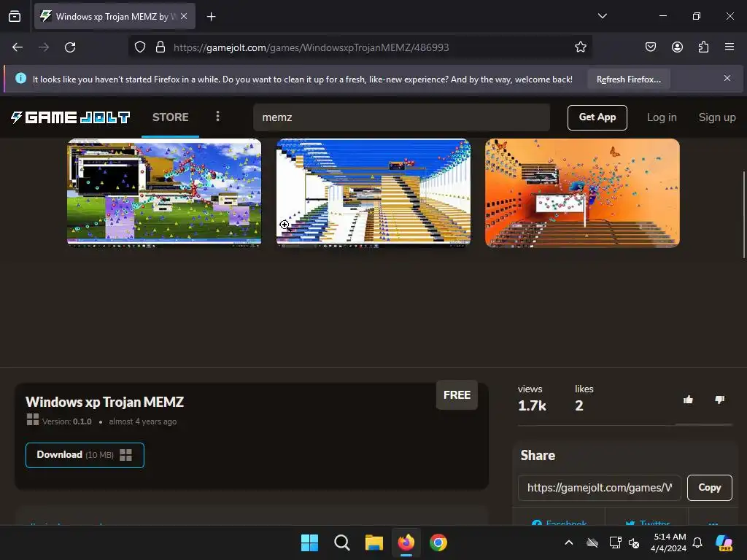Image resolution: width=747 pixels, height=560 pixels.
Task: Open a new browser tab
Action: pyautogui.click(x=211, y=17)
